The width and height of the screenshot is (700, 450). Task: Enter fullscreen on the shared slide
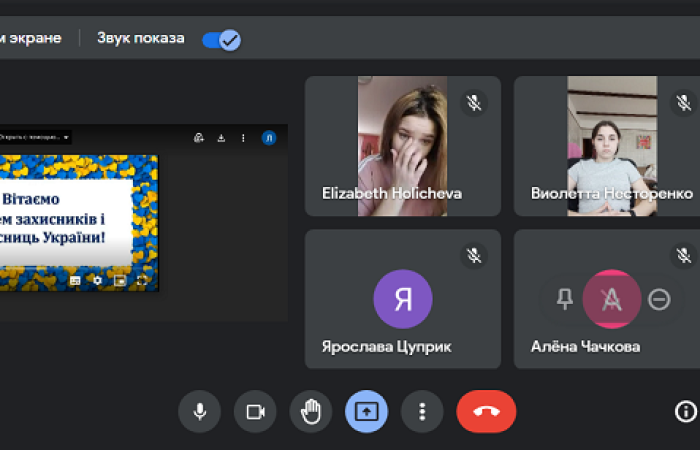point(142,281)
